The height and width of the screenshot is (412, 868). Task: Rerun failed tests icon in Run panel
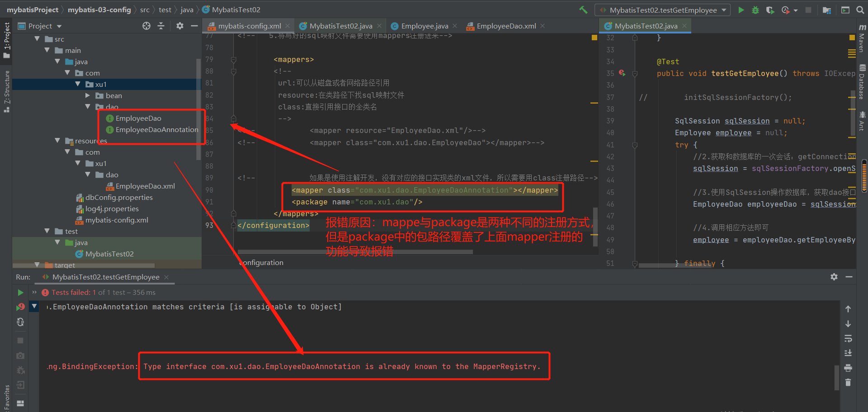[x=20, y=307]
